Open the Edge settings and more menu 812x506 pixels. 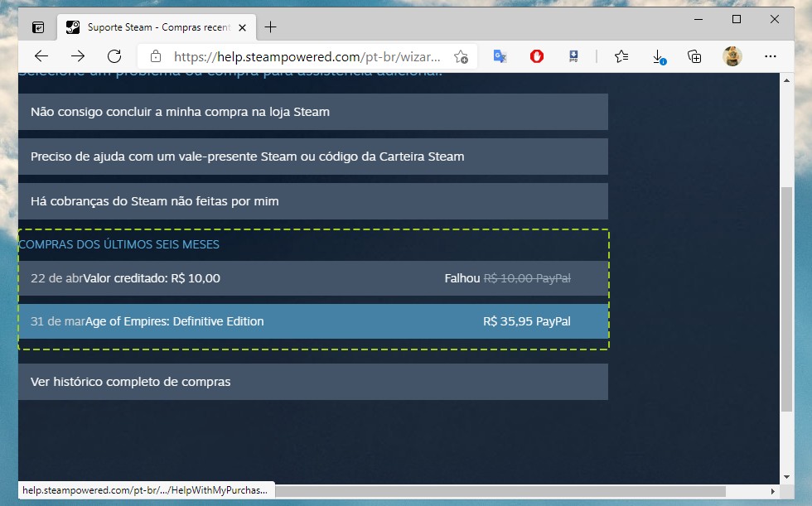pos(770,56)
